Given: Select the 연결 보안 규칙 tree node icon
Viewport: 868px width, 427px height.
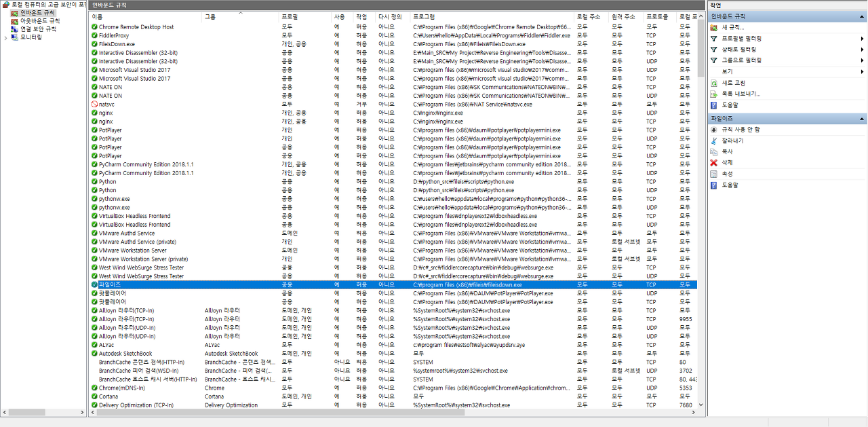Looking at the screenshot, I should click(15, 29).
